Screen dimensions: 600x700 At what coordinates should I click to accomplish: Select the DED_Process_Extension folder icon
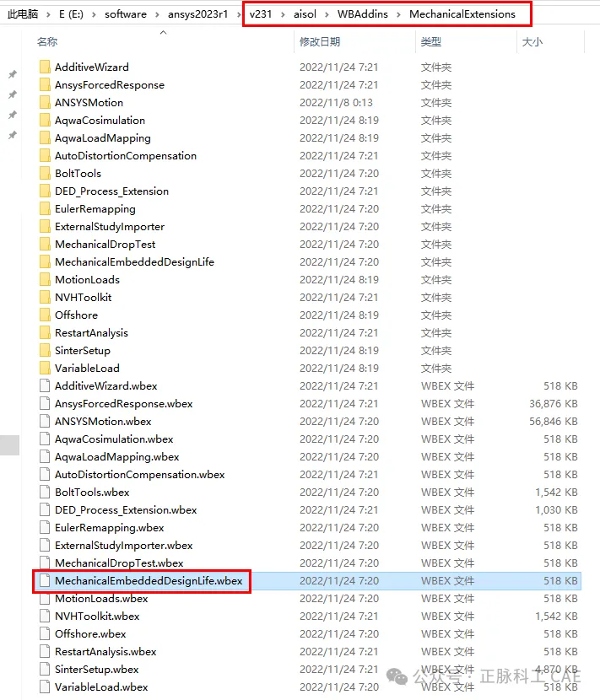coord(45,191)
